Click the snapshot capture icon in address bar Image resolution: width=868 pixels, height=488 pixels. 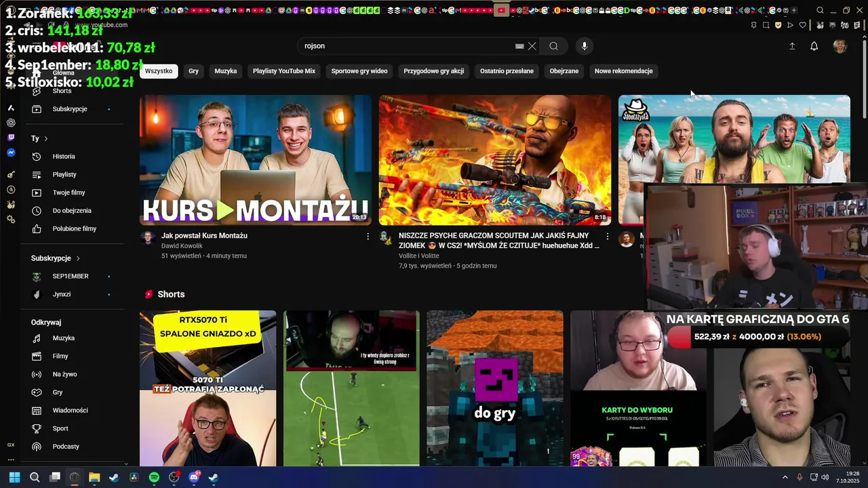tap(766, 25)
